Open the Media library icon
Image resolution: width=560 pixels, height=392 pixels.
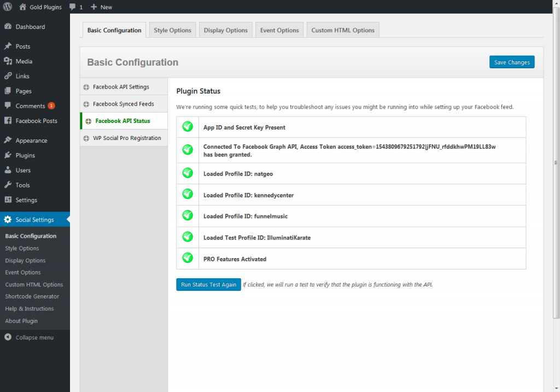point(8,61)
